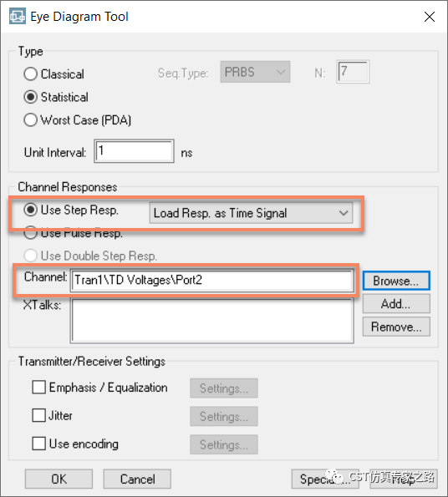Close the Eye Diagram Tool dialog
Viewport: 448px width, 497px height.
[x=430, y=17]
